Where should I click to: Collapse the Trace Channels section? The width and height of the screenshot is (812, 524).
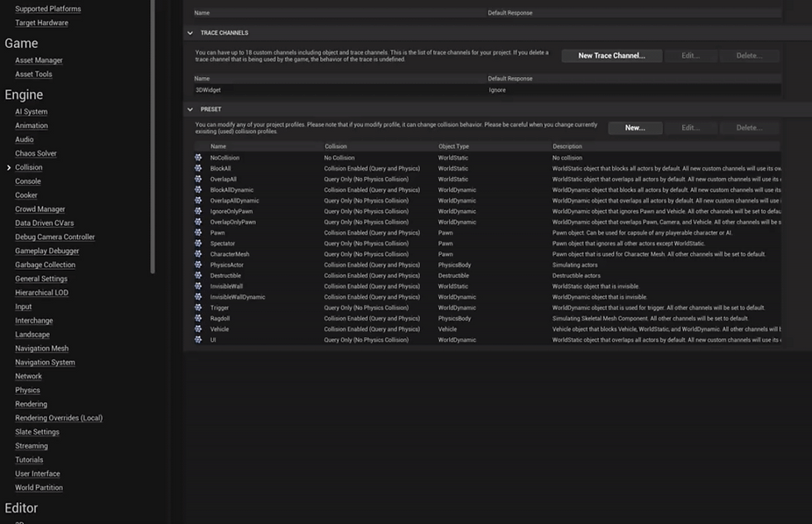[190, 32]
